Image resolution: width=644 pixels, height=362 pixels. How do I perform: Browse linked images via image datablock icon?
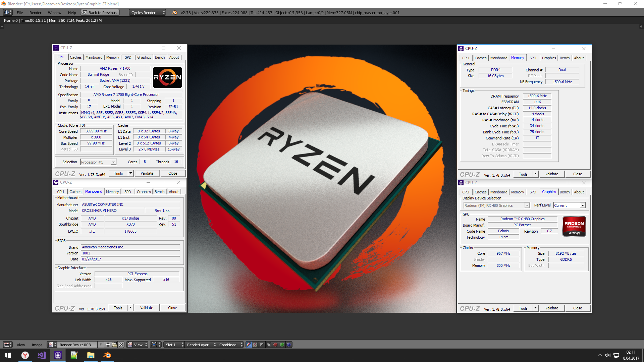click(52, 345)
